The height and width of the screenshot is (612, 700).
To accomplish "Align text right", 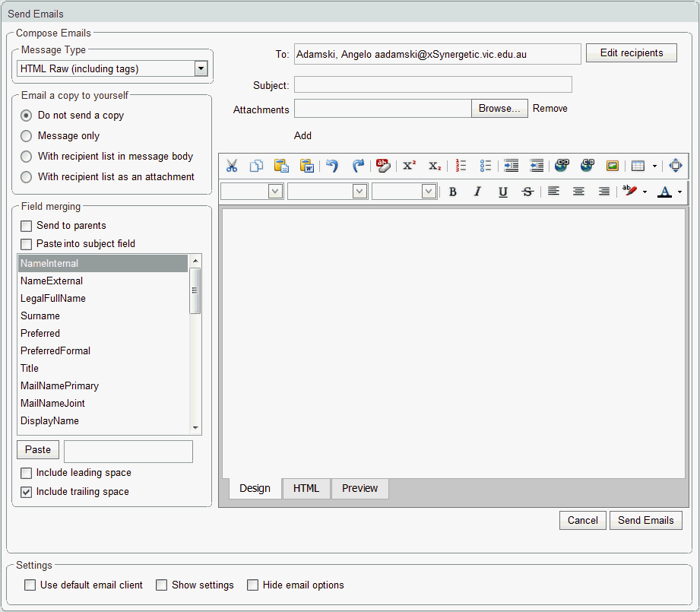I will (x=604, y=192).
